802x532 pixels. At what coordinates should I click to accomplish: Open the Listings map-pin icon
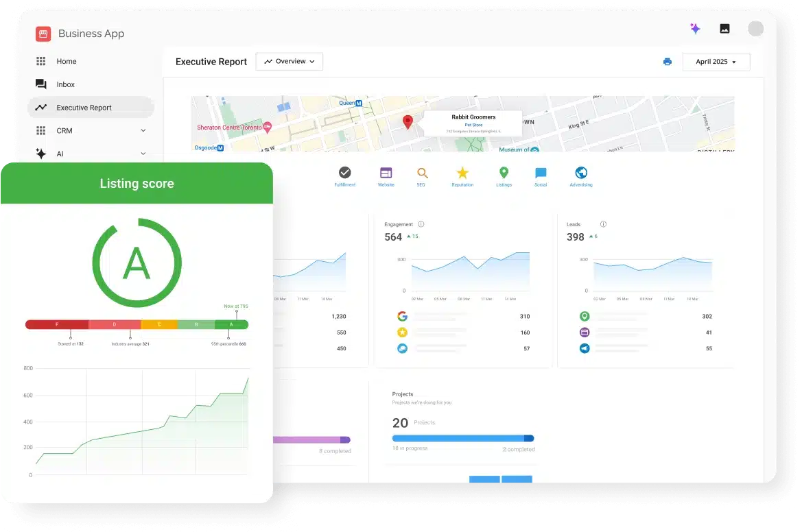[x=504, y=171]
